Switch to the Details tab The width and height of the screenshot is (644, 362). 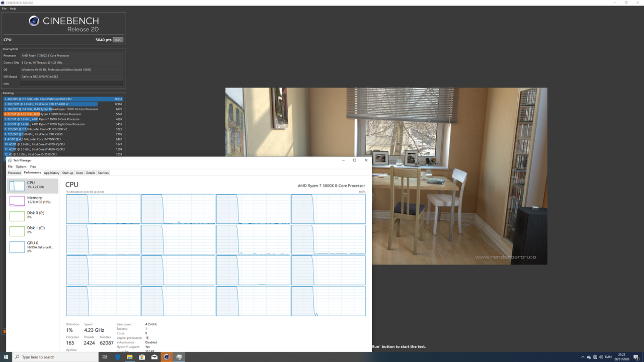[91, 173]
